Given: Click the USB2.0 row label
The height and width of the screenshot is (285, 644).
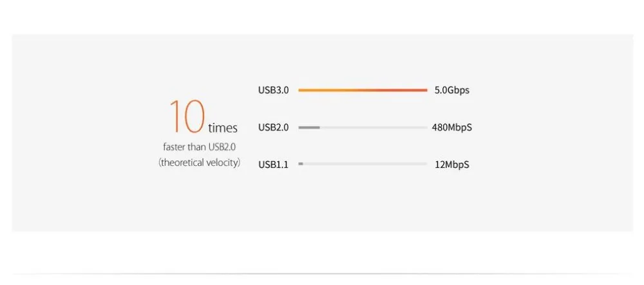Looking at the screenshot, I should coord(273,127).
